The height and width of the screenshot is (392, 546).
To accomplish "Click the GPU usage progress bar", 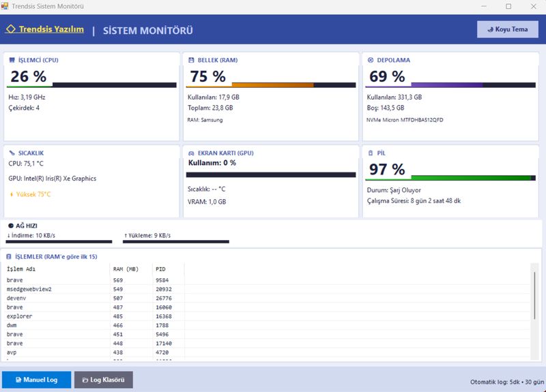I will (x=271, y=175).
